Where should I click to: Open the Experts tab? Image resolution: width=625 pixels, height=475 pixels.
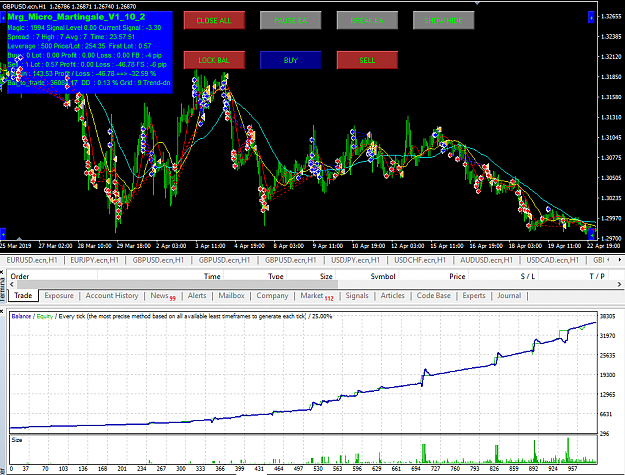pos(474,296)
